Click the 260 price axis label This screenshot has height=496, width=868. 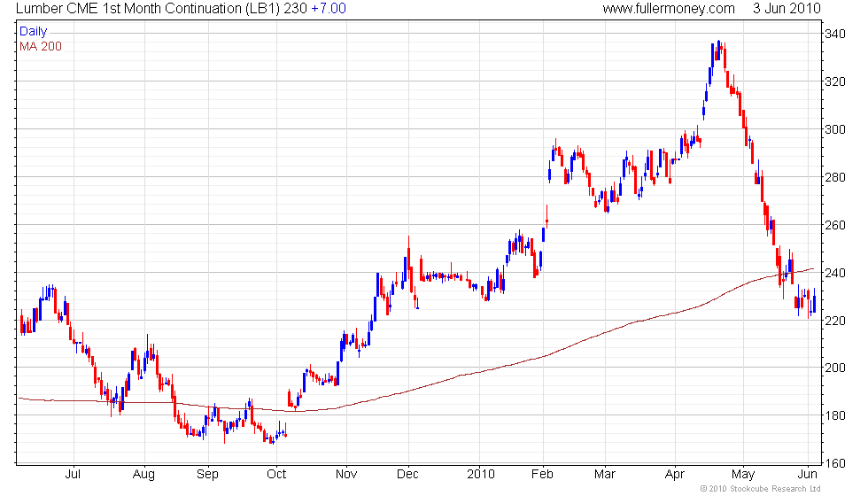(835, 225)
